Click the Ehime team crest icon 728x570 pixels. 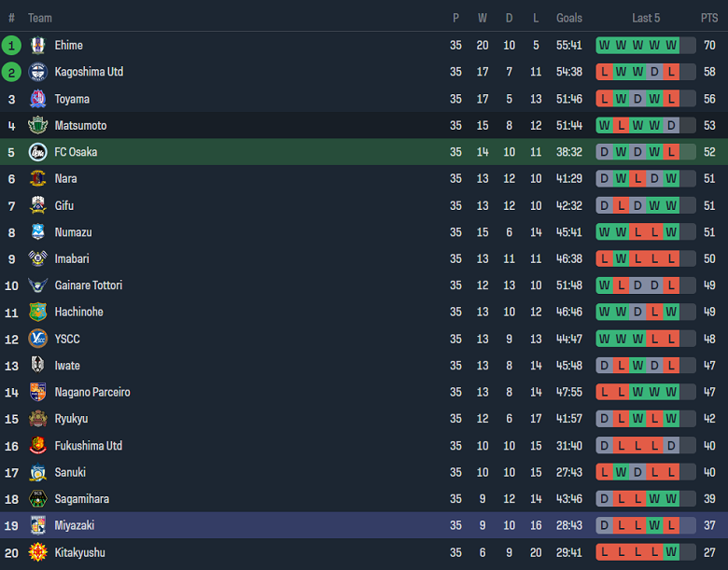pyautogui.click(x=37, y=45)
